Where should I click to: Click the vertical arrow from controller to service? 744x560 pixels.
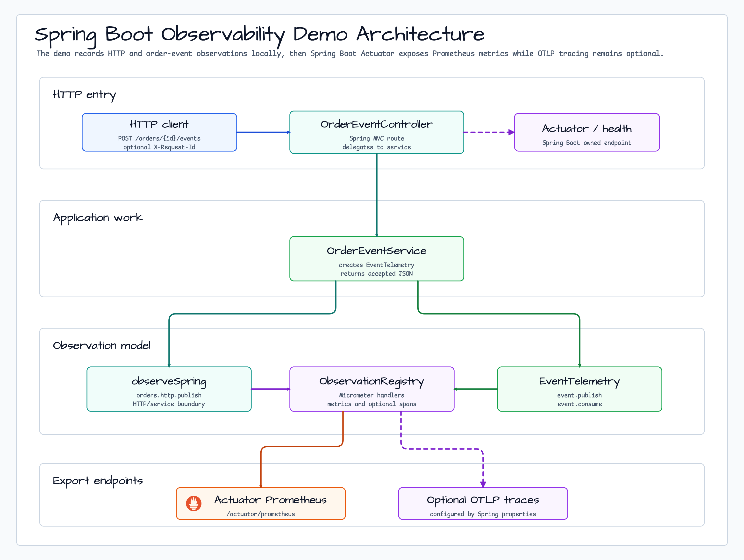[377, 195]
